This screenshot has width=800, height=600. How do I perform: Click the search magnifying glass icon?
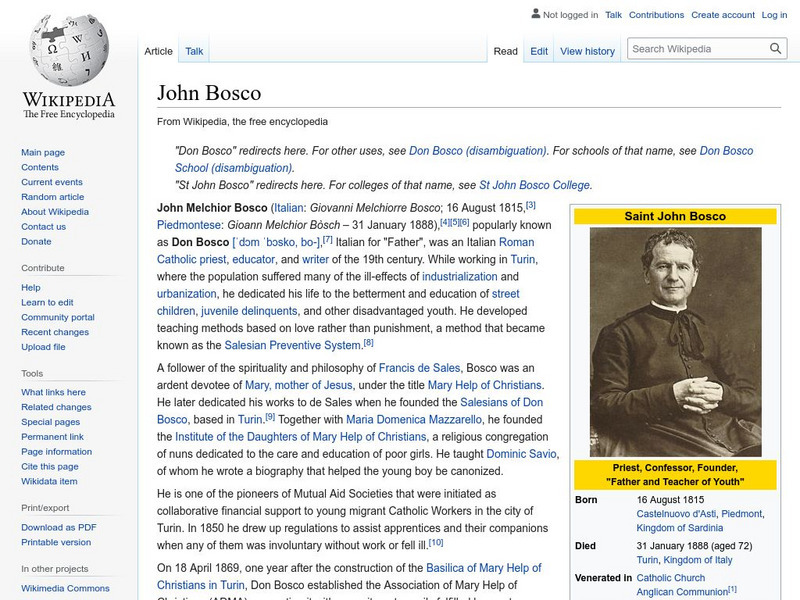coord(775,49)
